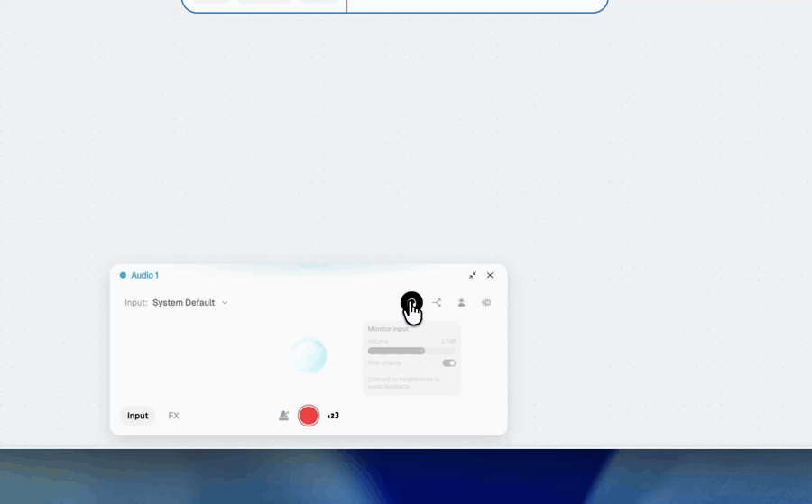Click the input trim icon beside the person icon
The height and width of the screenshot is (504, 812).
[x=485, y=303]
